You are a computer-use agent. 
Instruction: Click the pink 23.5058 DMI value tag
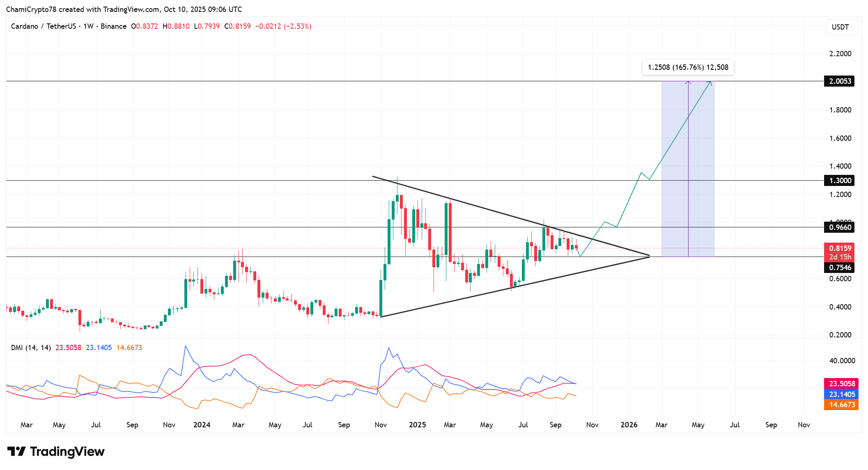tap(841, 384)
